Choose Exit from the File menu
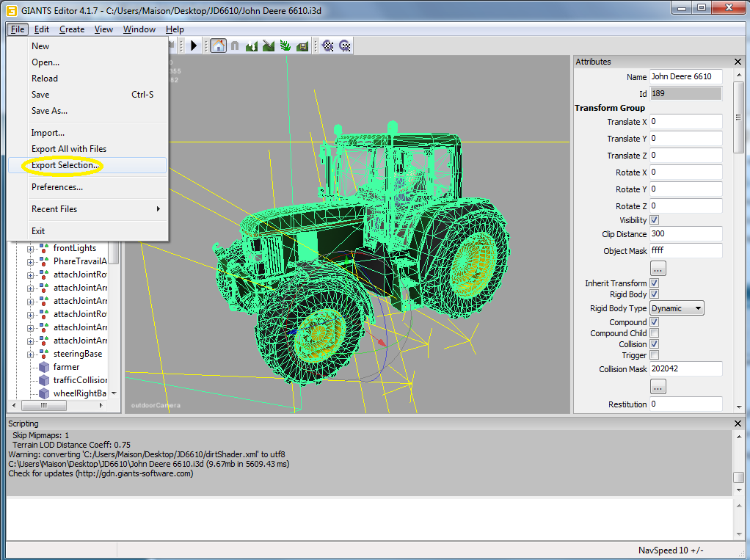 click(x=87, y=231)
